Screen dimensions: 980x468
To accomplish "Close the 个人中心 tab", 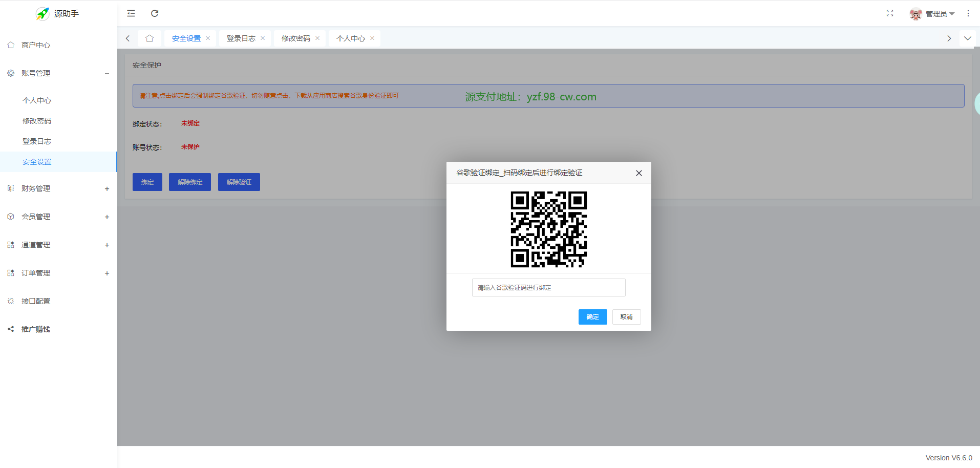I will (x=372, y=38).
